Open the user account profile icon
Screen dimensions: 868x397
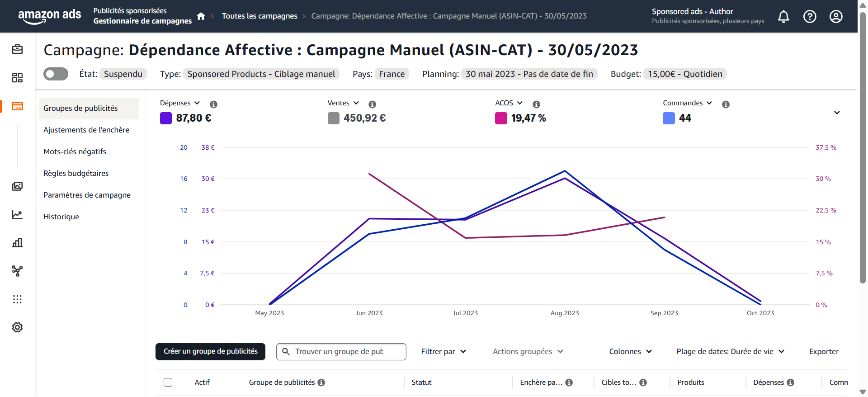836,17
